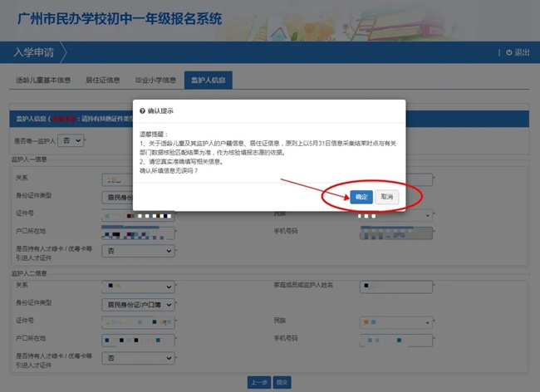Go to the 监护人信息 tab
Image resolution: width=540 pixels, height=392 pixels.
click(x=208, y=81)
